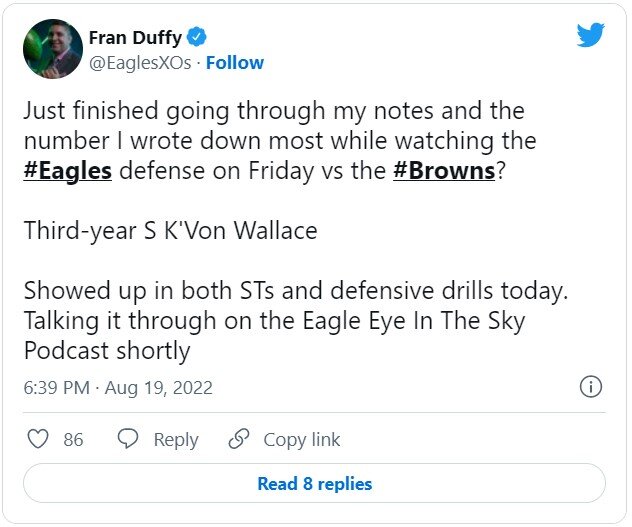Image resolution: width=632 pixels, height=527 pixels.
Task: Click the Reply text label
Action: coord(176,439)
